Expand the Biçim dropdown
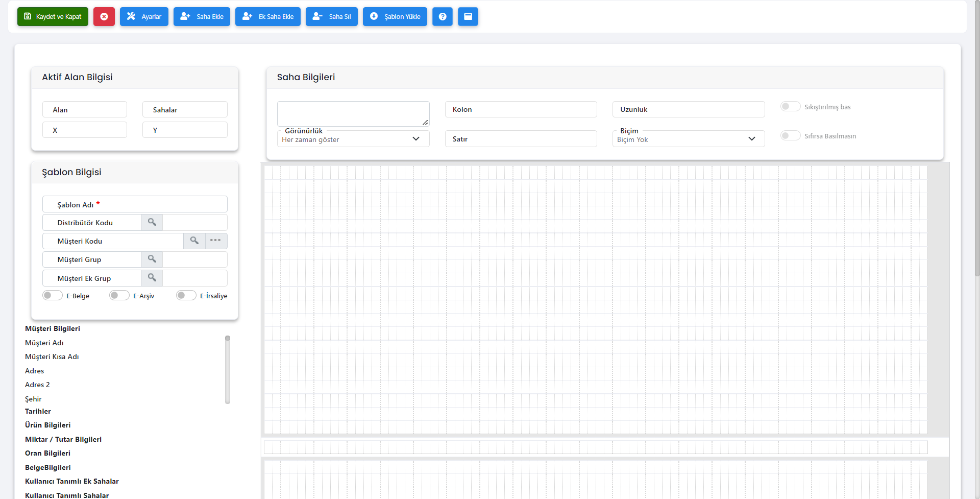 [688, 139]
